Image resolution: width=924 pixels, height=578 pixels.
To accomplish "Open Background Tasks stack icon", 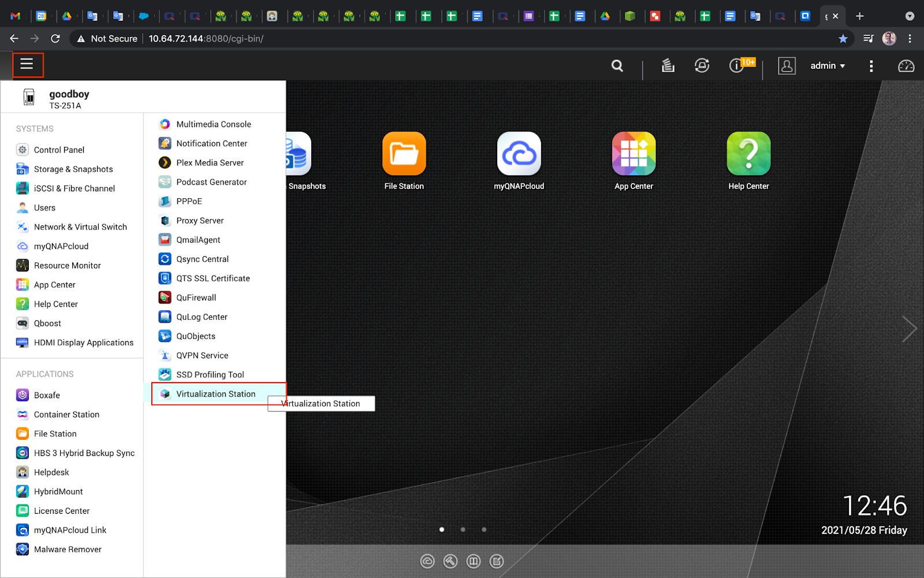I will 668,65.
